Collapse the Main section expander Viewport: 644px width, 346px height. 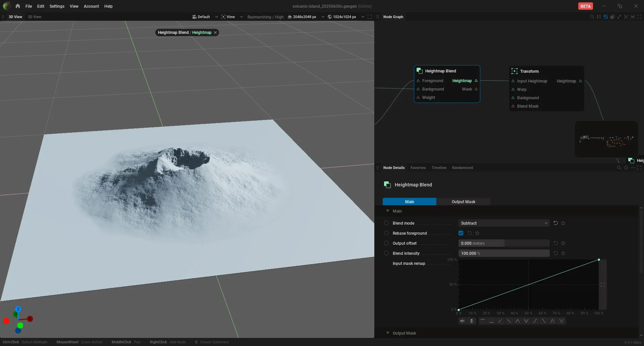(388, 211)
